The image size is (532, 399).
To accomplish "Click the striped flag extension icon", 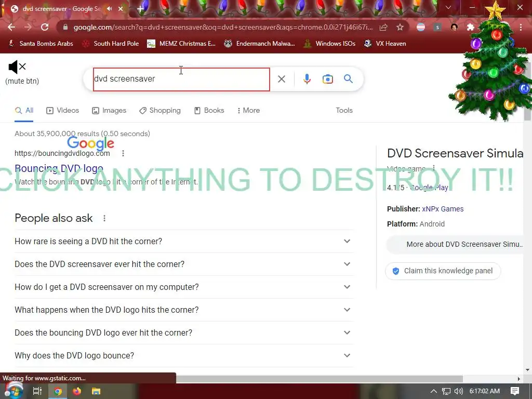I will point(421,27).
